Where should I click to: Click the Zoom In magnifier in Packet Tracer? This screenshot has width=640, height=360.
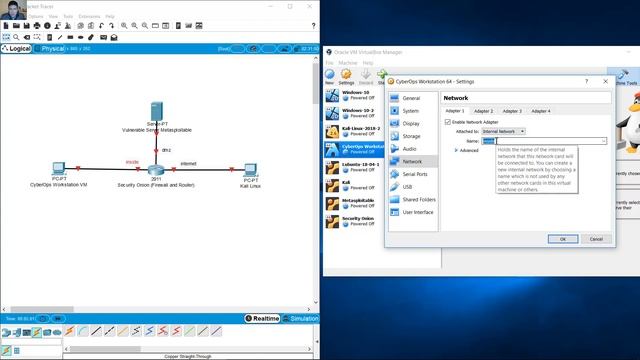click(x=124, y=26)
